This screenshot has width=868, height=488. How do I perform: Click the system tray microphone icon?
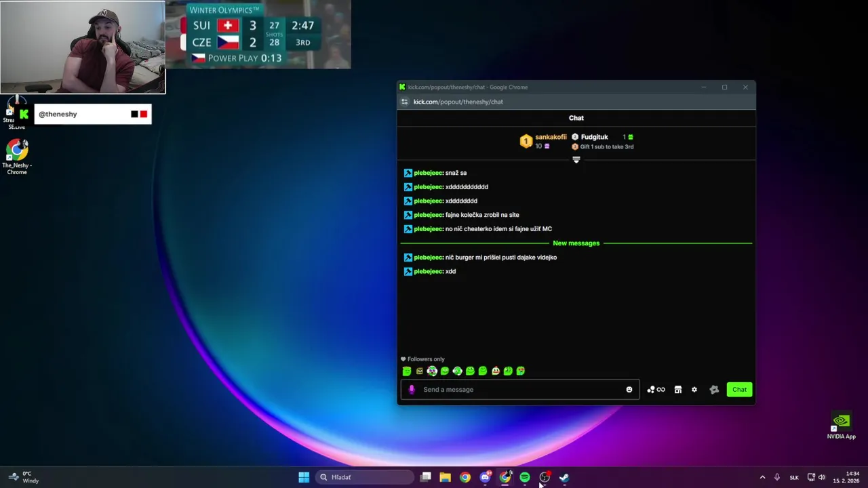(777, 477)
